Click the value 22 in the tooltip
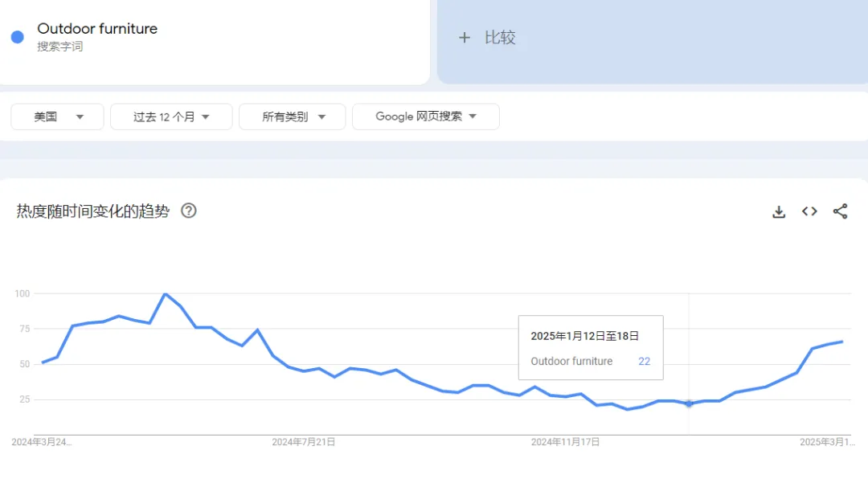The image size is (868, 479). [645, 361]
